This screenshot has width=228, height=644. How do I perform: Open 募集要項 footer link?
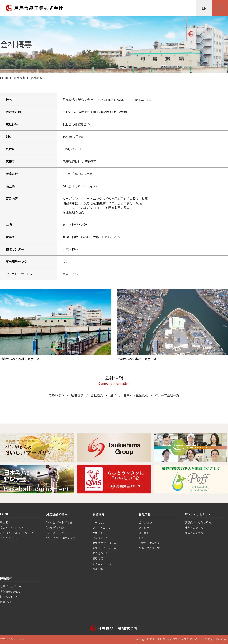5,602
